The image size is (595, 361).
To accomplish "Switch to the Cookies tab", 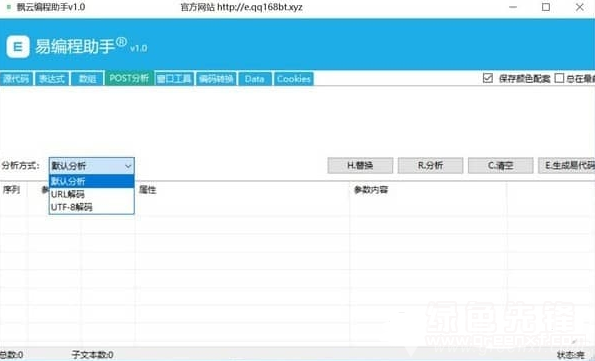I will (294, 79).
